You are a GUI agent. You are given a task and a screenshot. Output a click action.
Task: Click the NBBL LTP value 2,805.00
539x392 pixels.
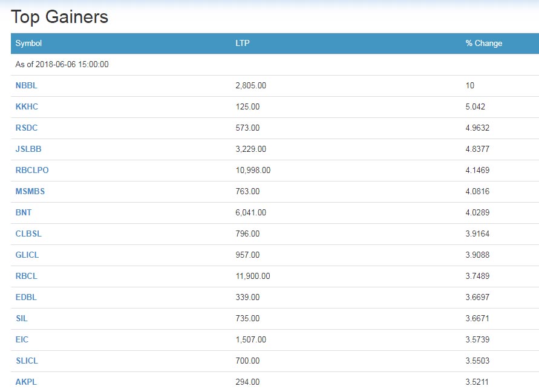pos(250,86)
